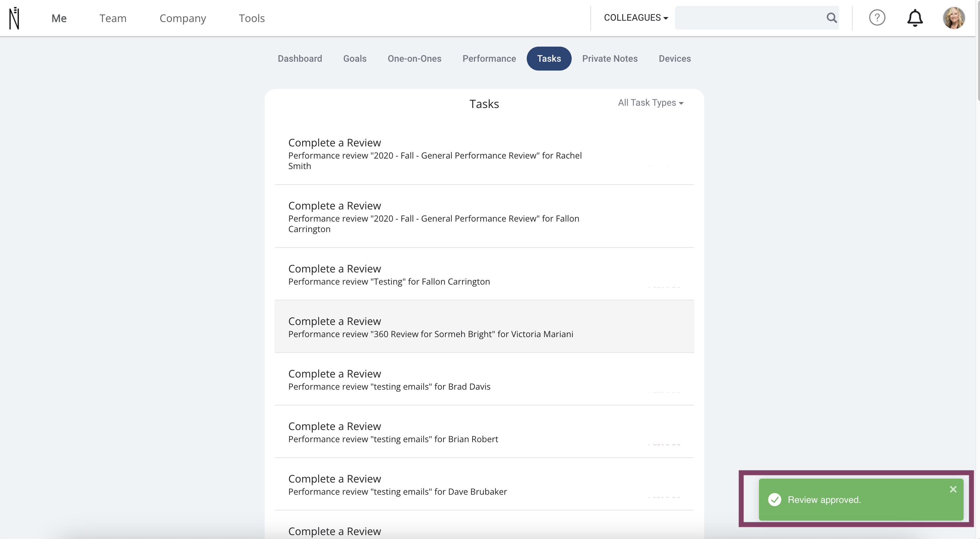
Task: Switch to the Private Notes tab
Action: coord(609,59)
